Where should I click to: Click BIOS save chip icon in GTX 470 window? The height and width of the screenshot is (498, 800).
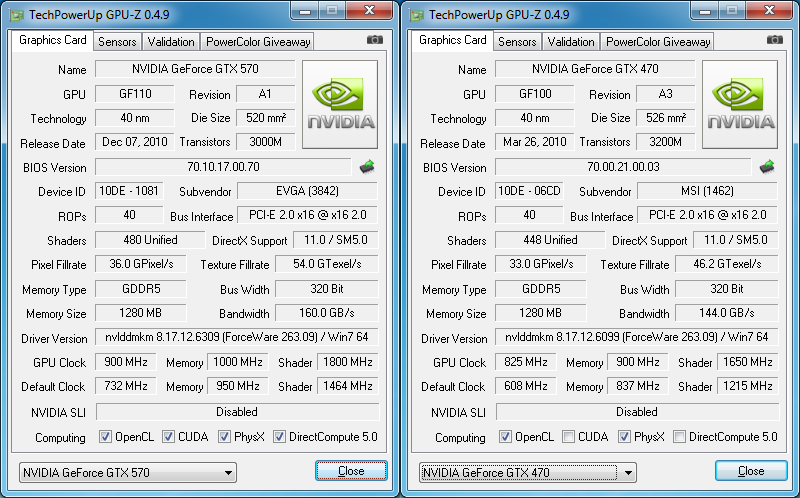coord(767,167)
